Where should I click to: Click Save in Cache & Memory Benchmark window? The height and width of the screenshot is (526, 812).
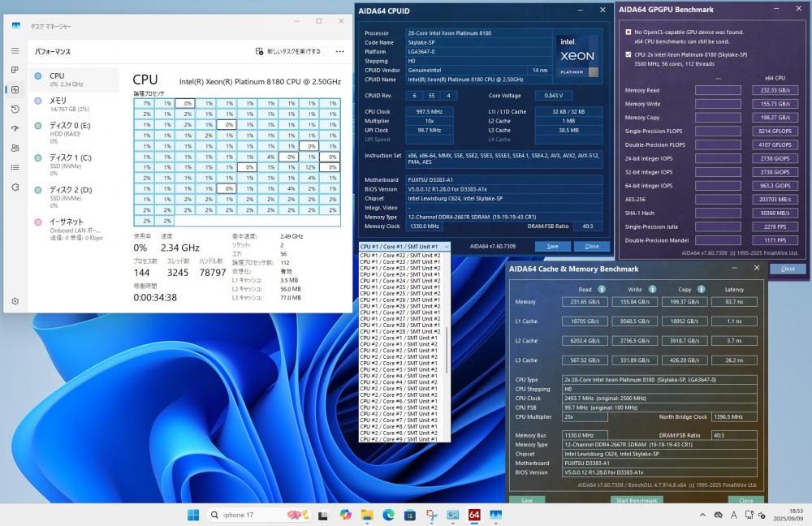click(527, 500)
